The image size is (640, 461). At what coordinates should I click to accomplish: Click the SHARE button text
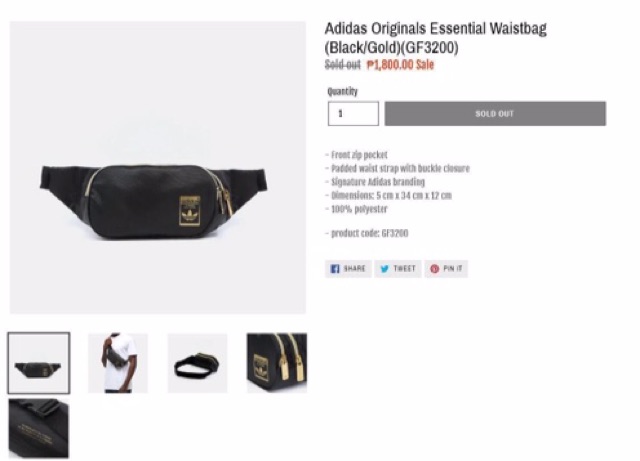pyautogui.click(x=355, y=268)
